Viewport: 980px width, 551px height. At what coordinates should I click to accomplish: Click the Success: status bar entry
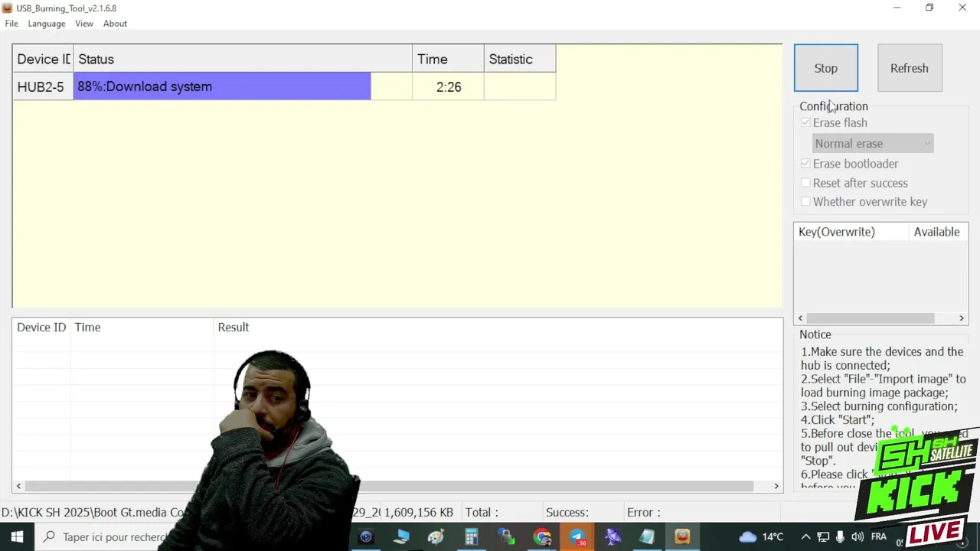(x=567, y=513)
